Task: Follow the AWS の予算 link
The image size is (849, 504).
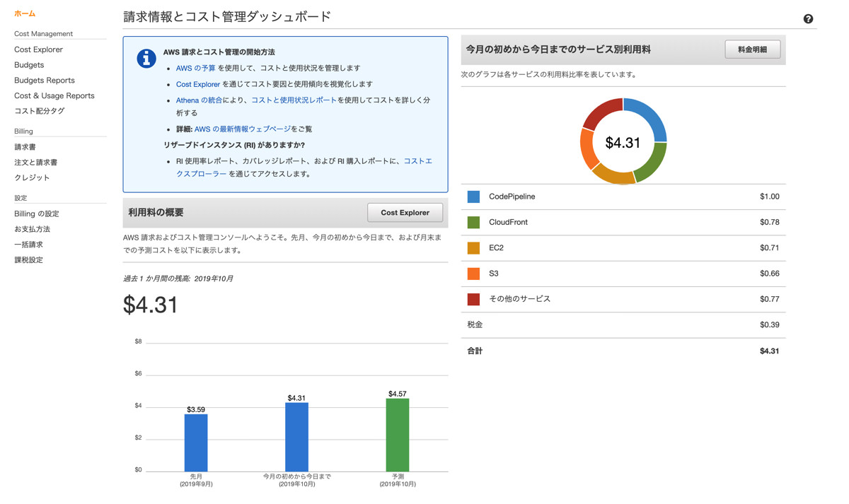Action: [195, 68]
